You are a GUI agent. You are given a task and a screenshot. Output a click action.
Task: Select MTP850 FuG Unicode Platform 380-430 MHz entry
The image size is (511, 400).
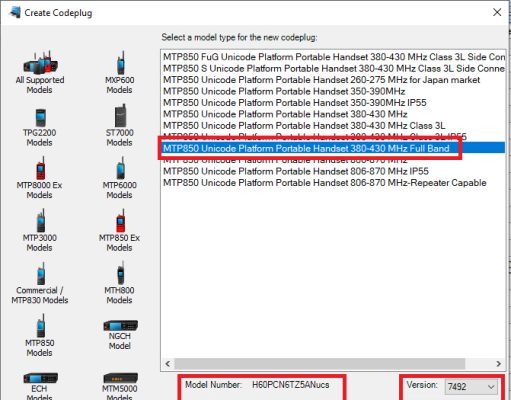click(x=334, y=57)
